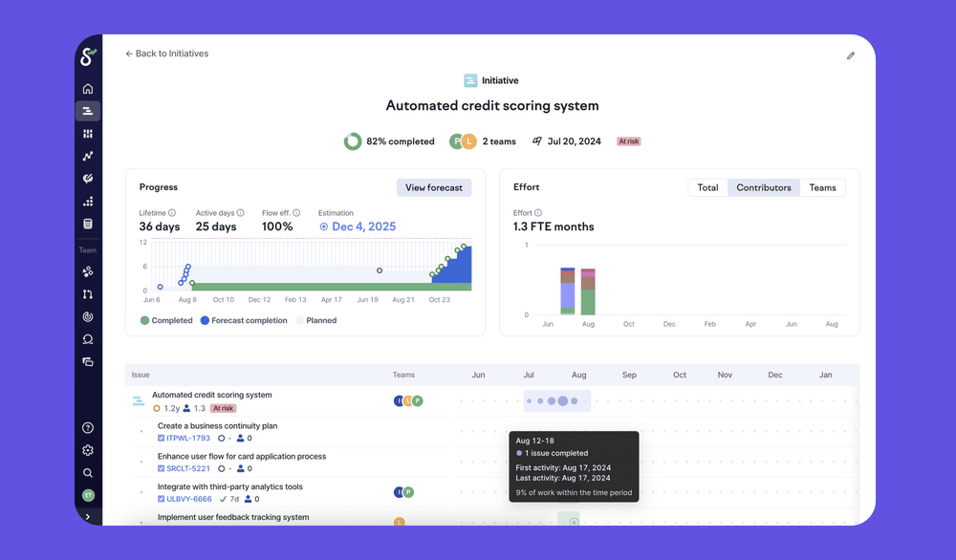Collapse the sidebar using the bottom chevron
The width and height of the screenshot is (956, 560).
[x=87, y=517]
